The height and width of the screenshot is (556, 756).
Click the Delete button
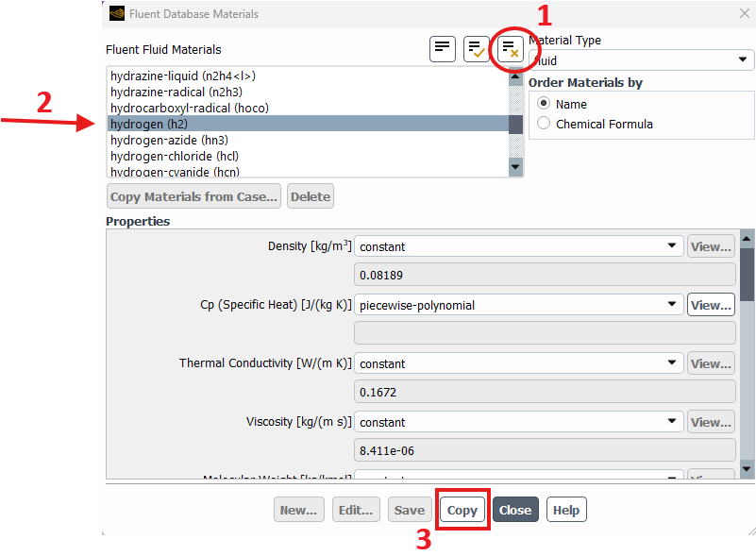click(x=310, y=196)
